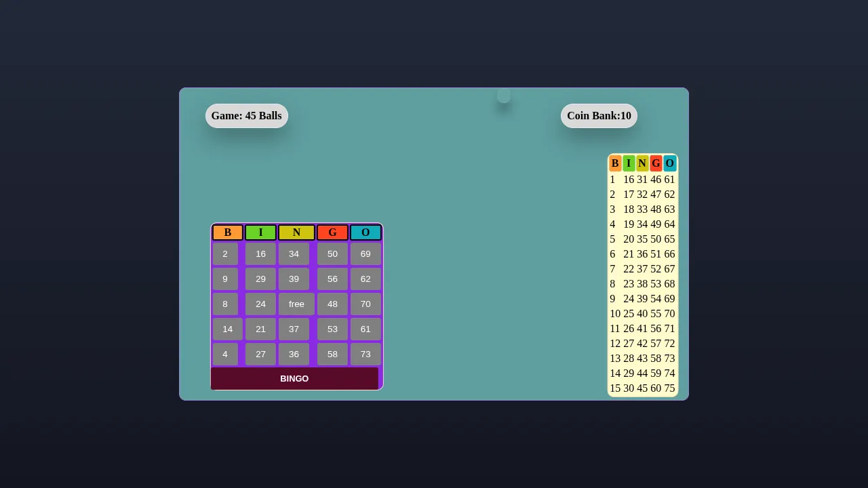This screenshot has width=868, height=488.
Task: Click number 44 on the number board
Action: [x=642, y=373]
